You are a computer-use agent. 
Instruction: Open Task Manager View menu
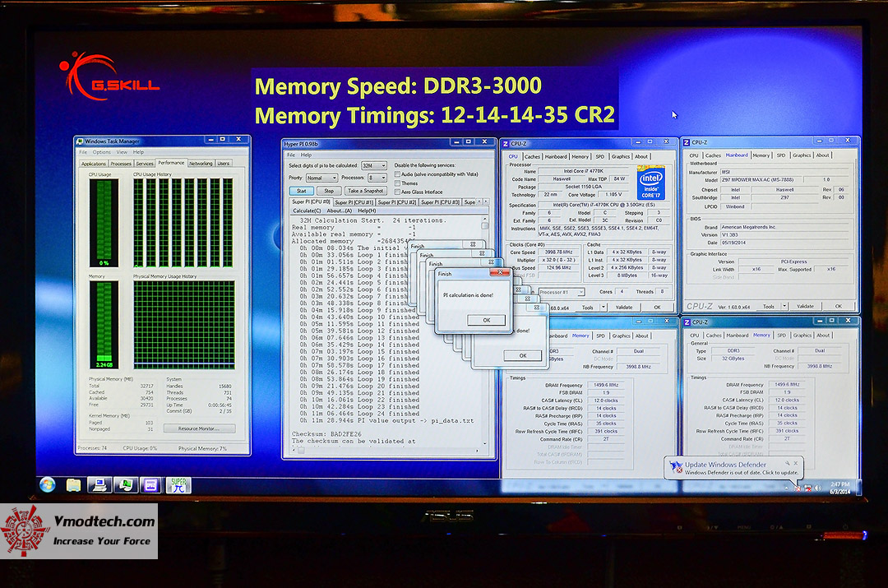[122, 152]
